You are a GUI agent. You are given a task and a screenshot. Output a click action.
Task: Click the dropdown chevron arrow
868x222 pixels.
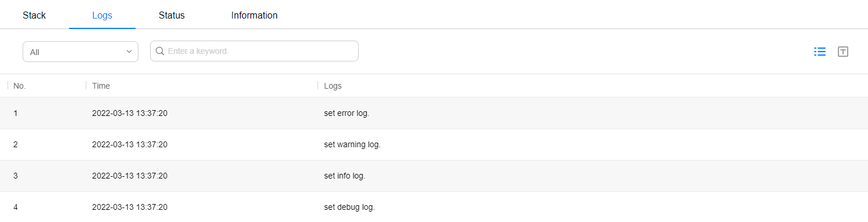129,52
